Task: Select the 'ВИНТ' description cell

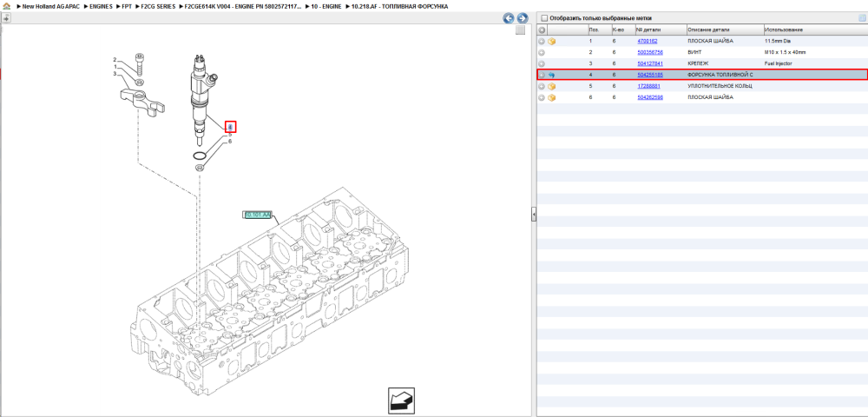Action: [694, 53]
